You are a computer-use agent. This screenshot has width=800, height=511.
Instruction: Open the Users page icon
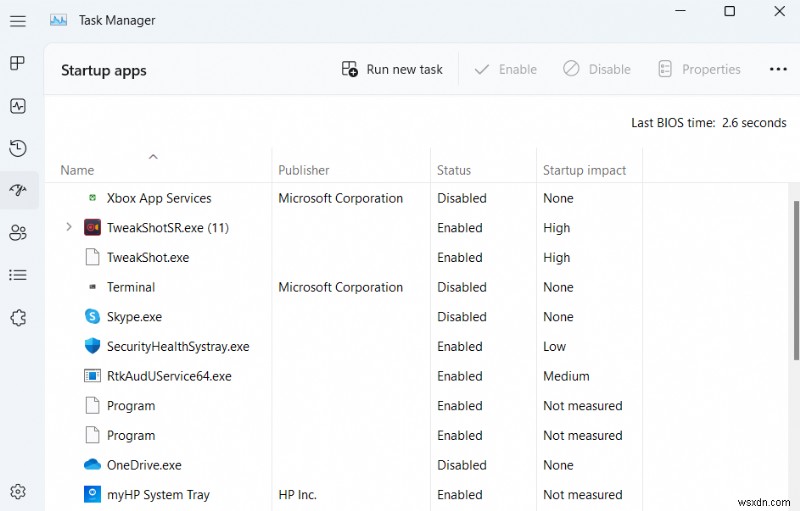[x=17, y=233]
